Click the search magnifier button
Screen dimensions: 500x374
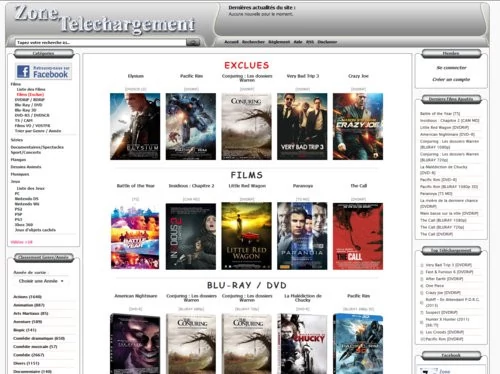193,42
